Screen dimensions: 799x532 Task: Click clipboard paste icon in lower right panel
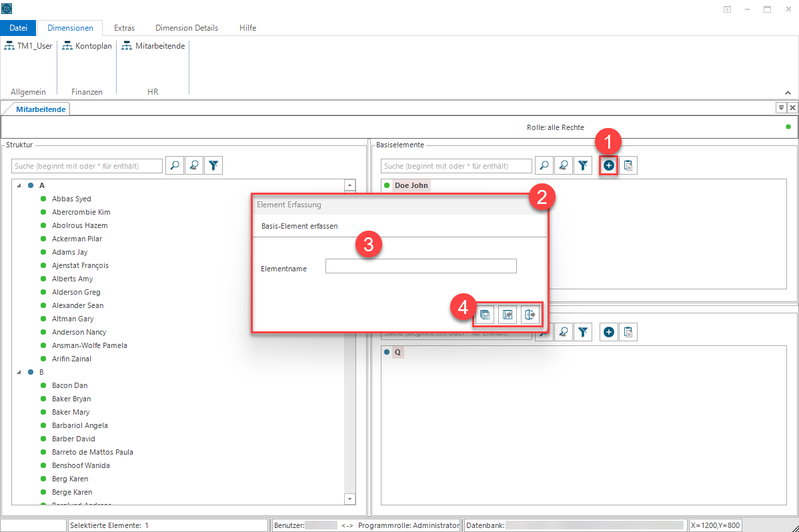pyautogui.click(x=628, y=332)
